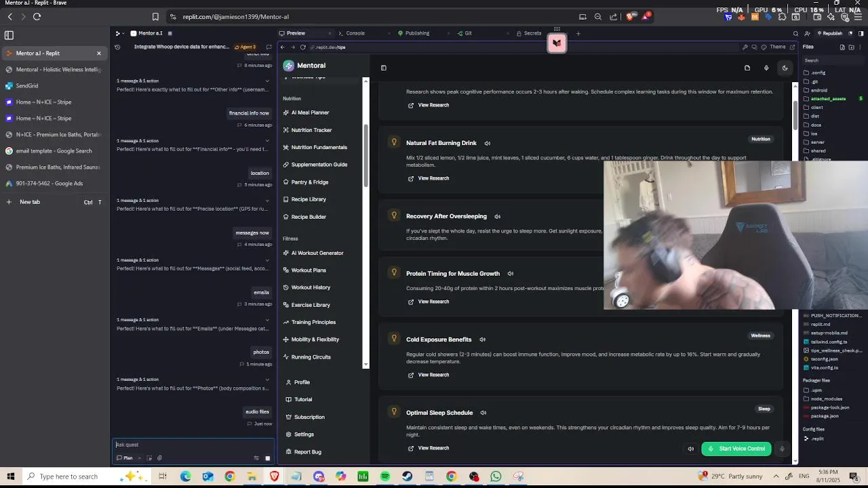The width and height of the screenshot is (868, 488).
Task: Click the note icon in Mentoral header
Action: tap(747, 68)
